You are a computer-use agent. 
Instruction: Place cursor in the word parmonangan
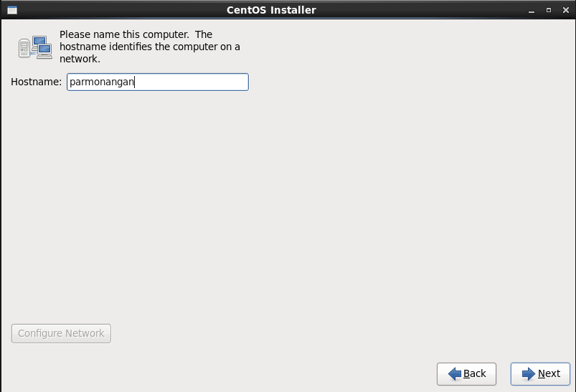point(101,82)
